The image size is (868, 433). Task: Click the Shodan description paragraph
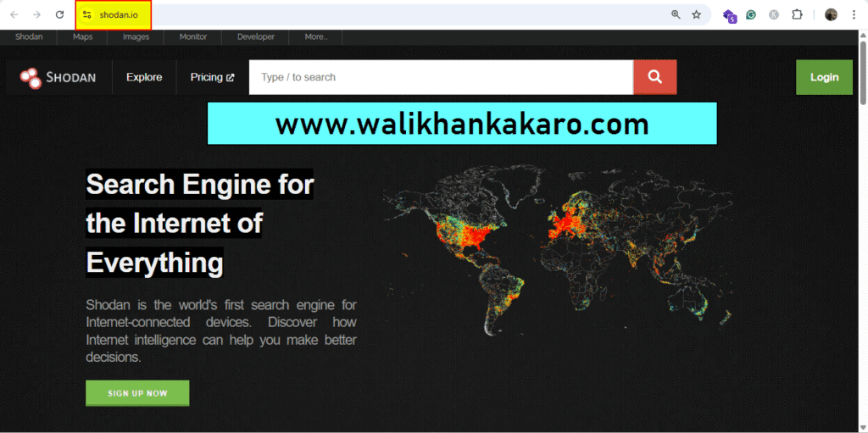221,331
